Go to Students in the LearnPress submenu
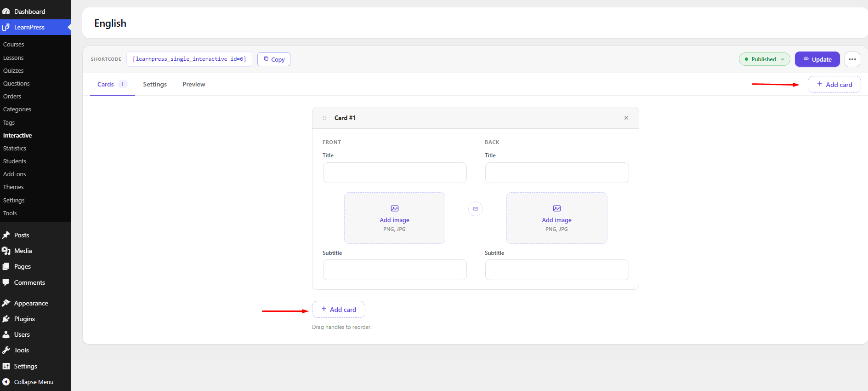 click(15, 161)
